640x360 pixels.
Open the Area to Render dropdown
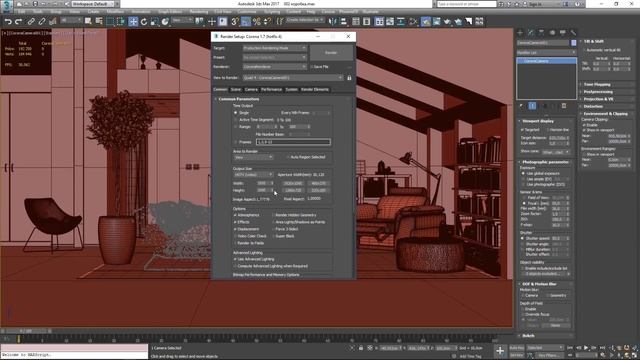point(253,157)
